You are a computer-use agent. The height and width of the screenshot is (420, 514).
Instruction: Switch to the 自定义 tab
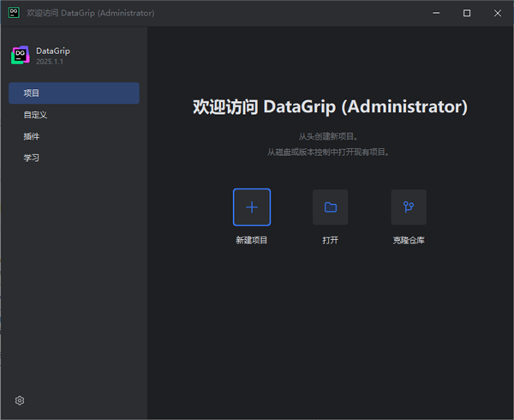35,115
